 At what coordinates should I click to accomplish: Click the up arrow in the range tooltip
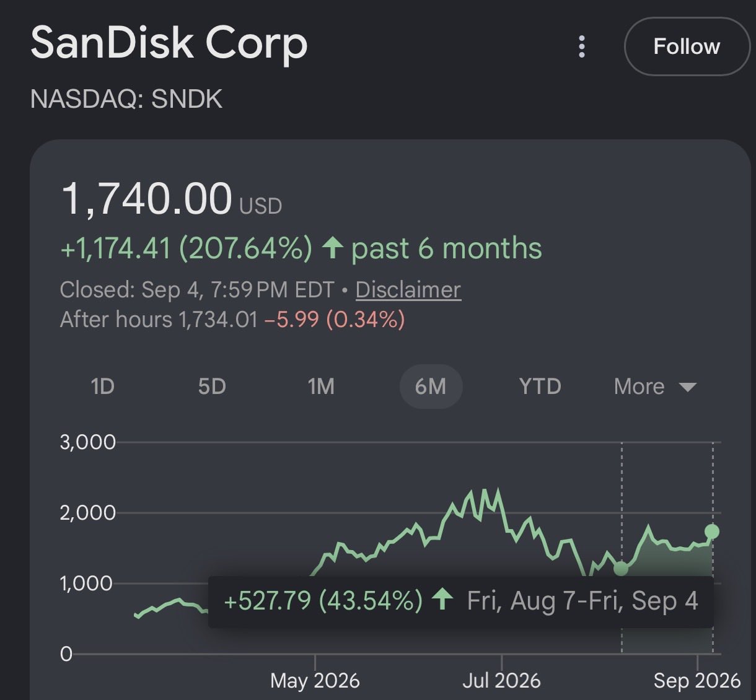(x=442, y=599)
